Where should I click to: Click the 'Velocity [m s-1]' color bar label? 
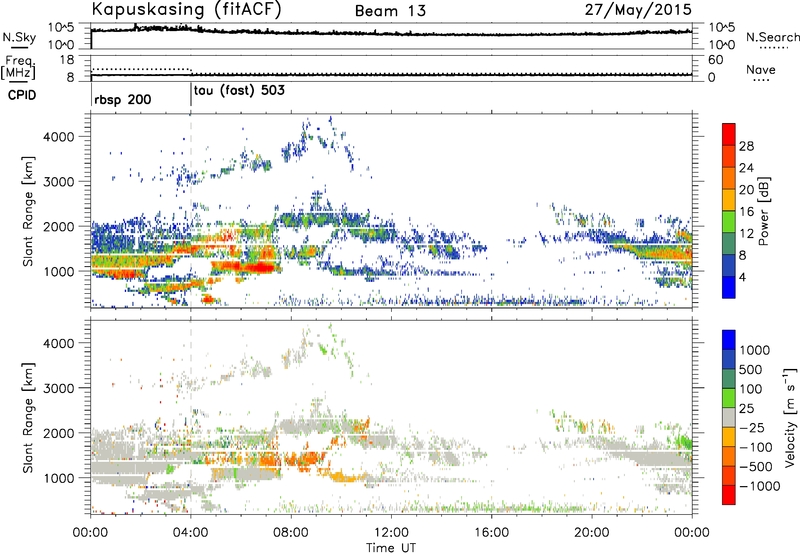point(790,417)
